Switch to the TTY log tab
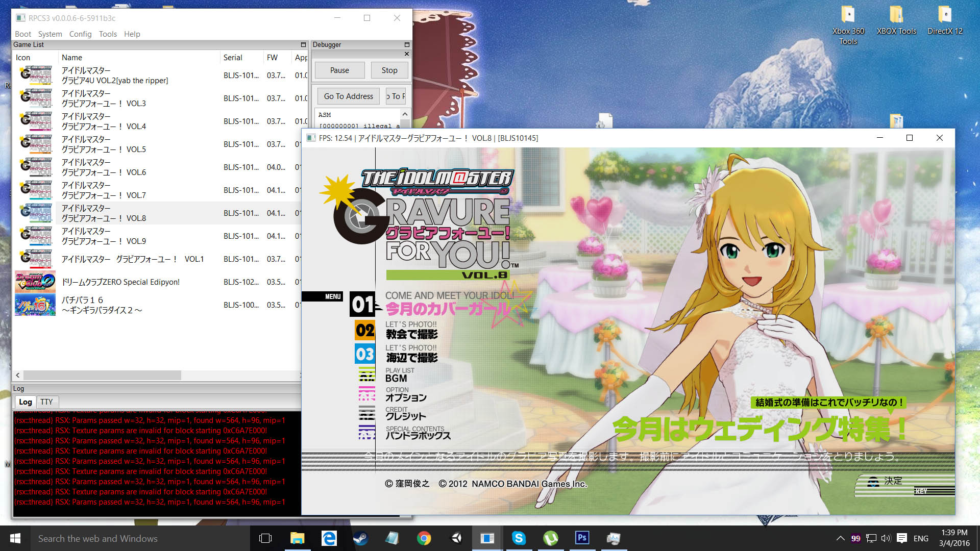This screenshot has height=551, width=980. [x=46, y=402]
